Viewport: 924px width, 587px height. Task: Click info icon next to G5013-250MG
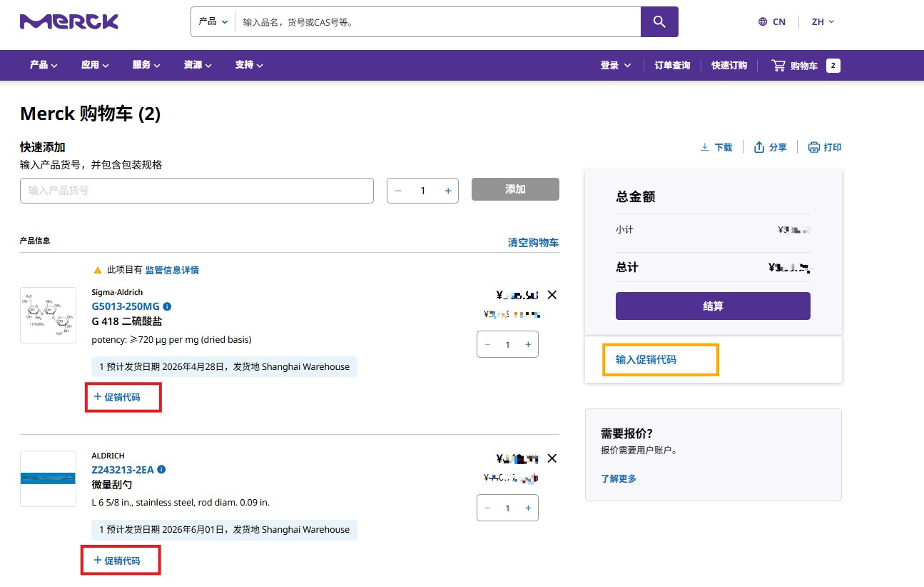pyautogui.click(x=167, y=306)
